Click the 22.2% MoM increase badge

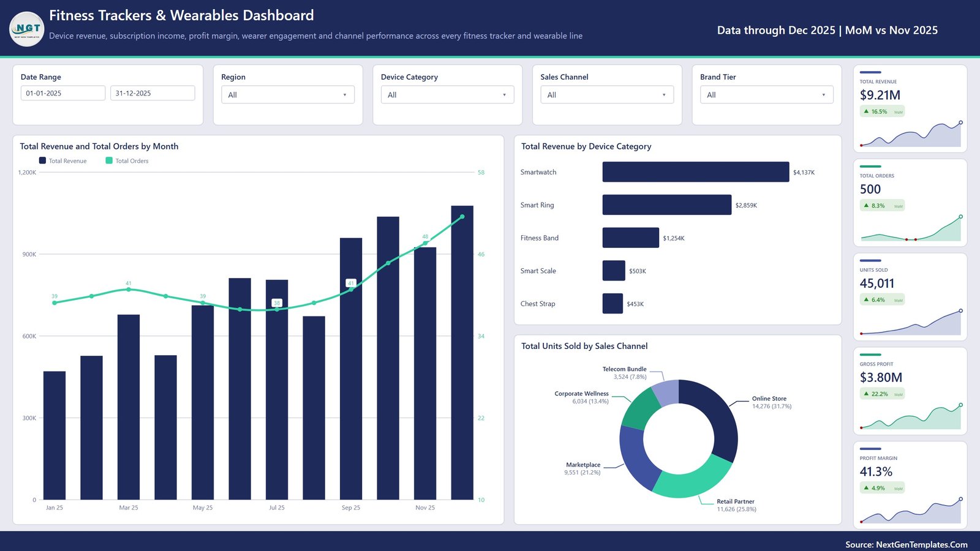coord(883,394)
